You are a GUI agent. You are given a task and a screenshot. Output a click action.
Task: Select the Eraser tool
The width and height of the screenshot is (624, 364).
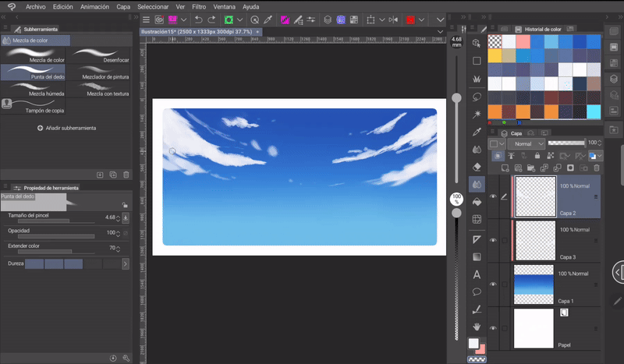click(477, 167)
